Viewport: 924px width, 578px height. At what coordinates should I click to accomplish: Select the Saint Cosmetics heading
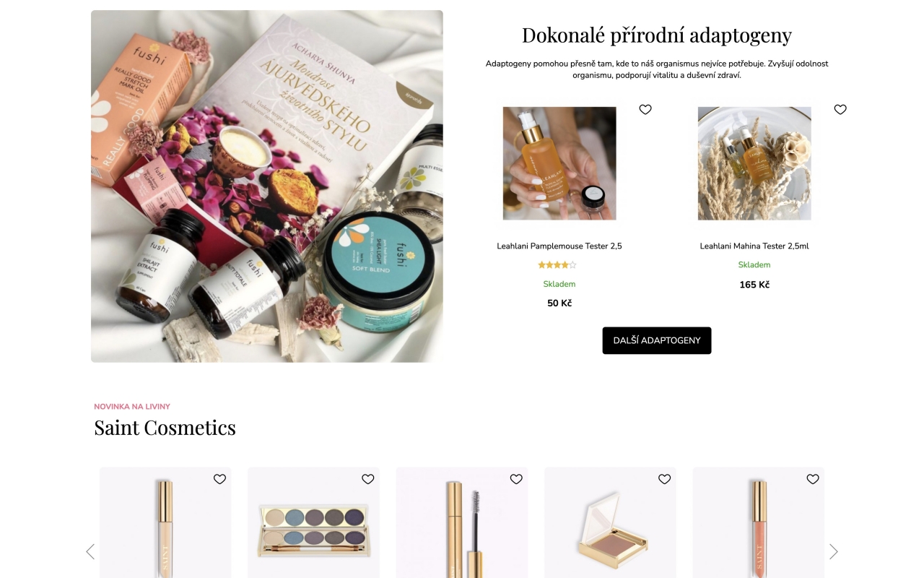click(x=165, y=428)
